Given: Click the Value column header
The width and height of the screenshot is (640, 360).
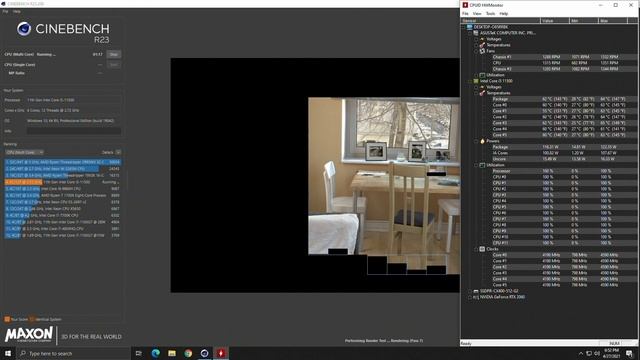Looking at the screenshot, I should 555,20.
